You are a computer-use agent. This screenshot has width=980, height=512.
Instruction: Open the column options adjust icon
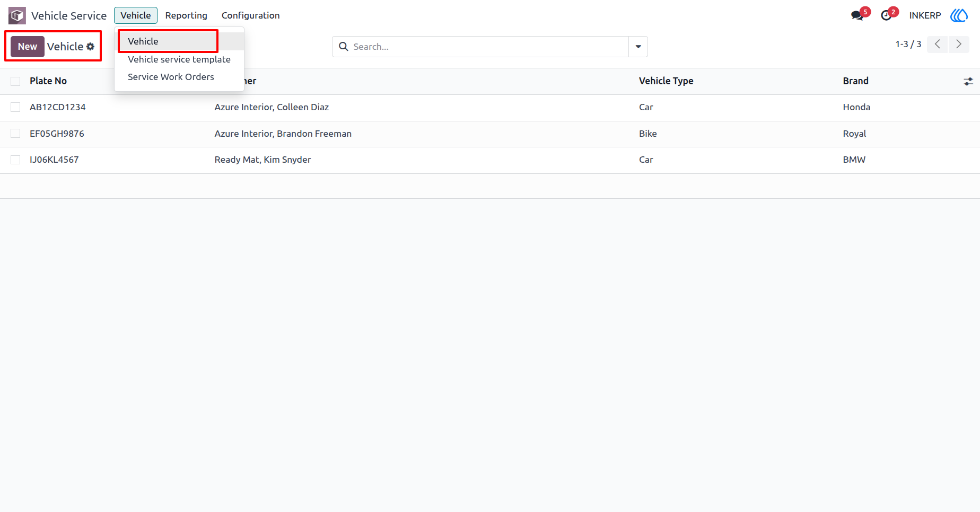click(968, 81)
